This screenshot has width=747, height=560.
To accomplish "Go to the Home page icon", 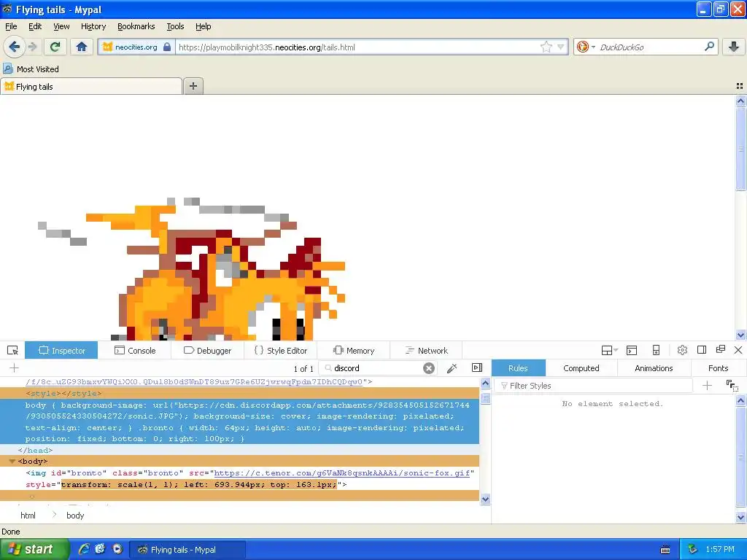I will click(x=82, y=47).
